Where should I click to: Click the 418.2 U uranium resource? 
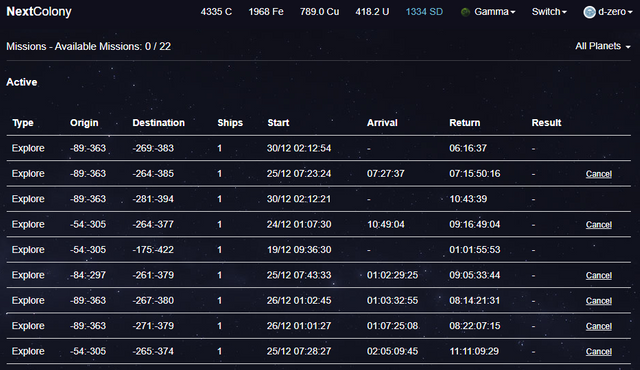[x=372, y=12]
